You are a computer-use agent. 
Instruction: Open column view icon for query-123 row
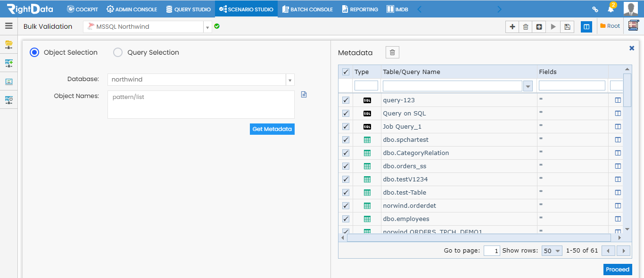pyautogui.click(x=618, y=100)
